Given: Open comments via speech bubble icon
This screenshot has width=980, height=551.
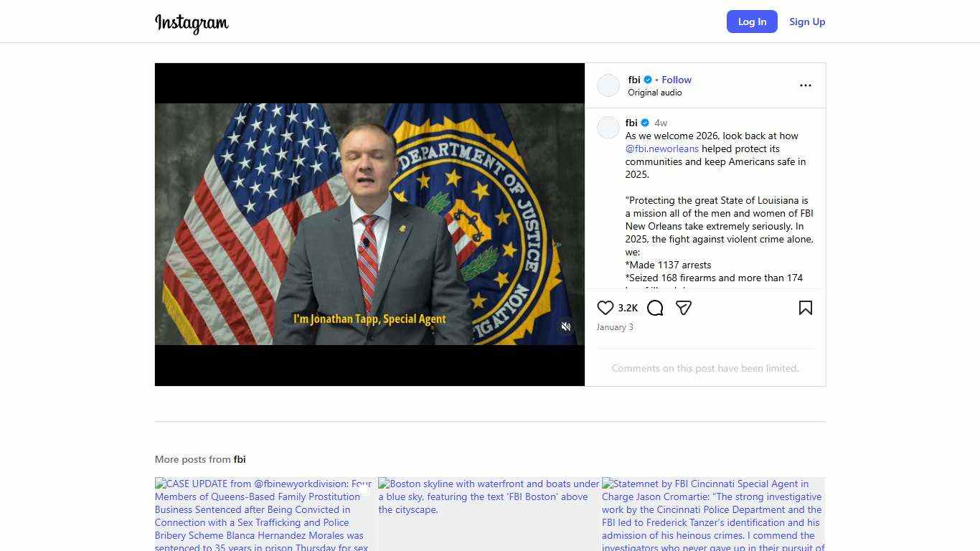Looking at the screenshot, I should click(x=655, y=308).
